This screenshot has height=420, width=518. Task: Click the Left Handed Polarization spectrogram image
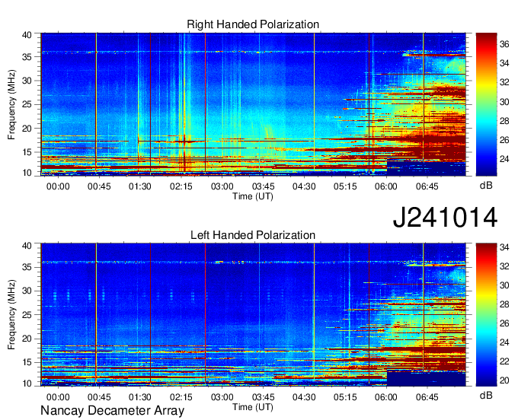(x=254, y=315)
